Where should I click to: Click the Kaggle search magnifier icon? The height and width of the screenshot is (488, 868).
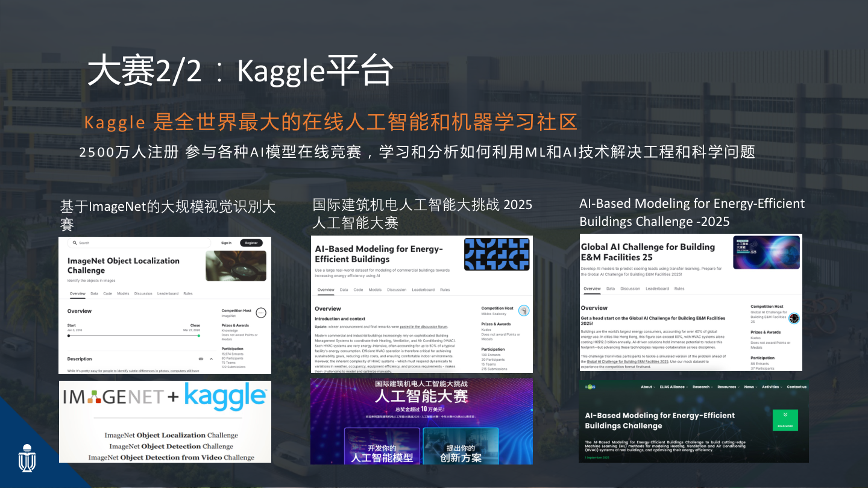point(75,243)
